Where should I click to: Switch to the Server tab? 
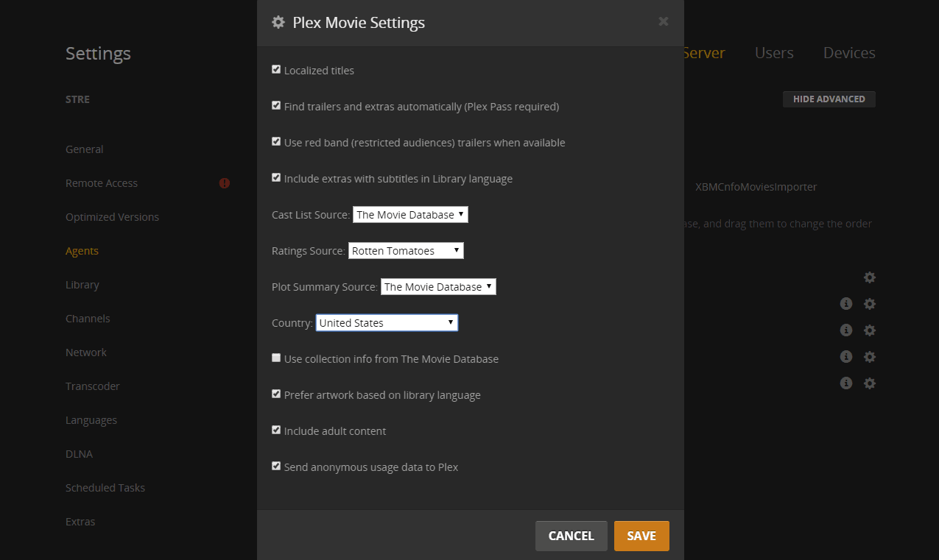pos(704,53)
